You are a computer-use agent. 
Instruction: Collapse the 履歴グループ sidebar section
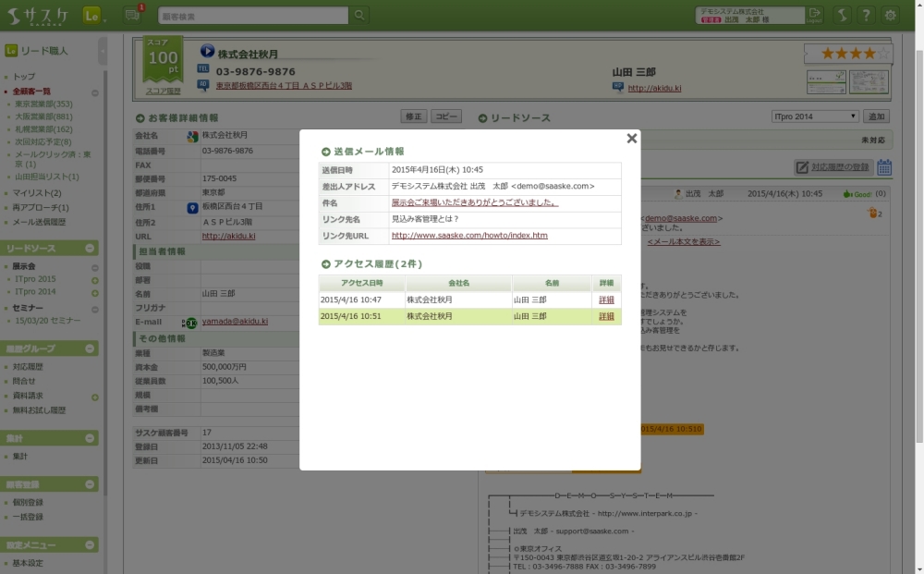(91, 349)
